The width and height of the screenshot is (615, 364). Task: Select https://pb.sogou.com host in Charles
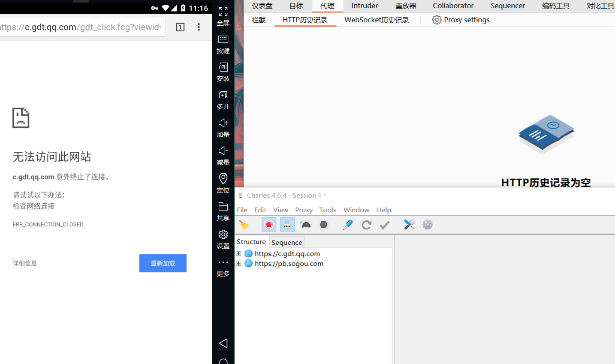289,264
